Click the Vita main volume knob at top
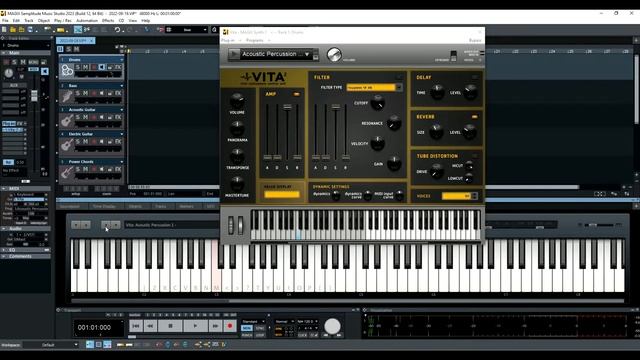 (334, 55)
